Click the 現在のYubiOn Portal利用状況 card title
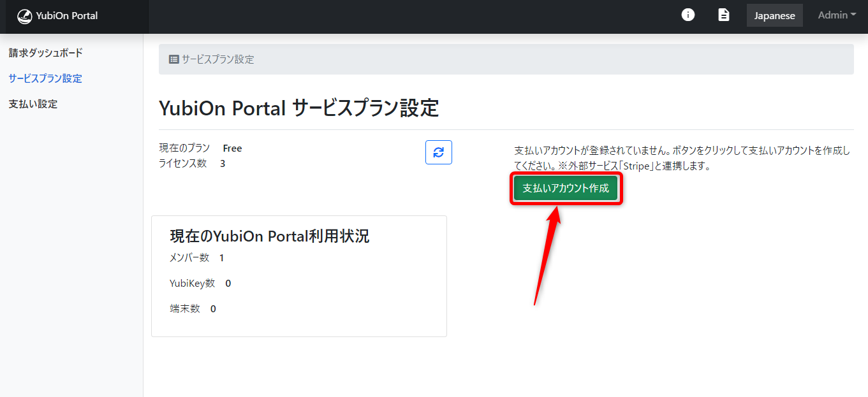The width and height of the screenshot is (868, 397). pyautogui.click(x=270, y=236)
